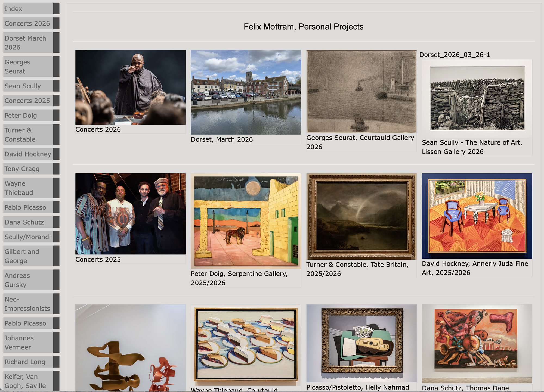Screen dimensions: 544x392
Task: Open the David Hockney orange interior thumbnail
Action: [x=477, y=216]
